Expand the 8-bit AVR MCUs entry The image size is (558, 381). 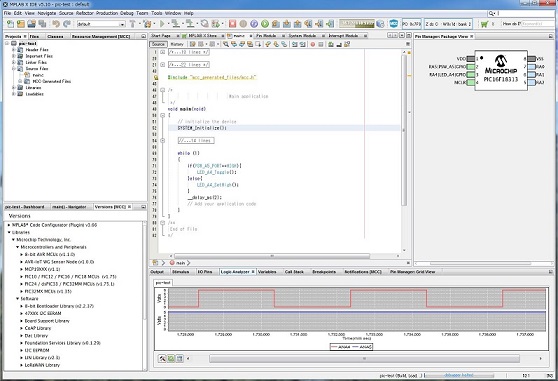(x=22, y=254)
